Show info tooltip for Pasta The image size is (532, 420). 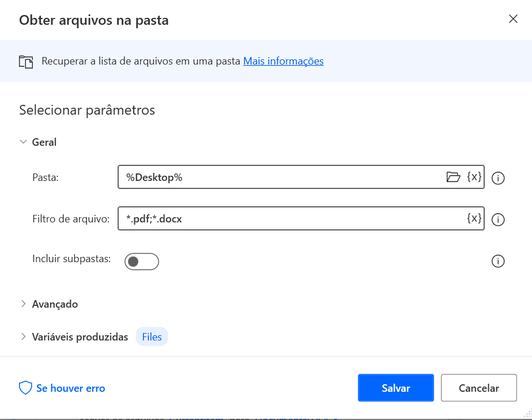498,179
